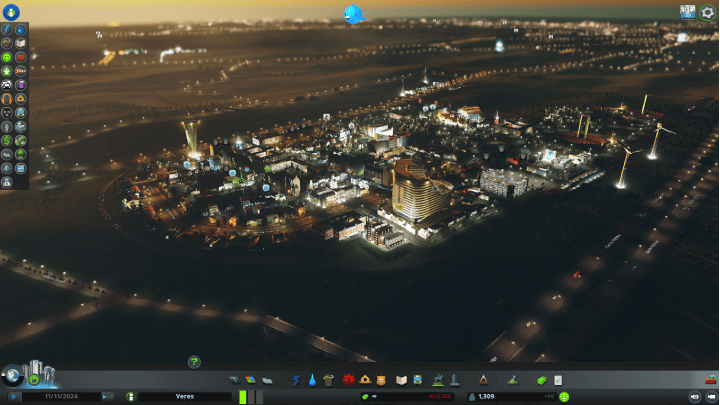Open the Education build menu
This screenshot has width=720, height=405.
400,380
